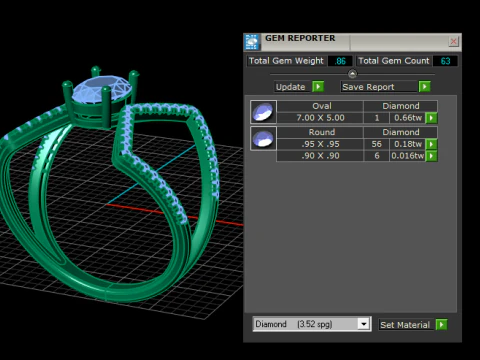Click the green arrow beside Set Material
Screen dimensions: 480x360
pyautogui.click(x=441, y=324)
